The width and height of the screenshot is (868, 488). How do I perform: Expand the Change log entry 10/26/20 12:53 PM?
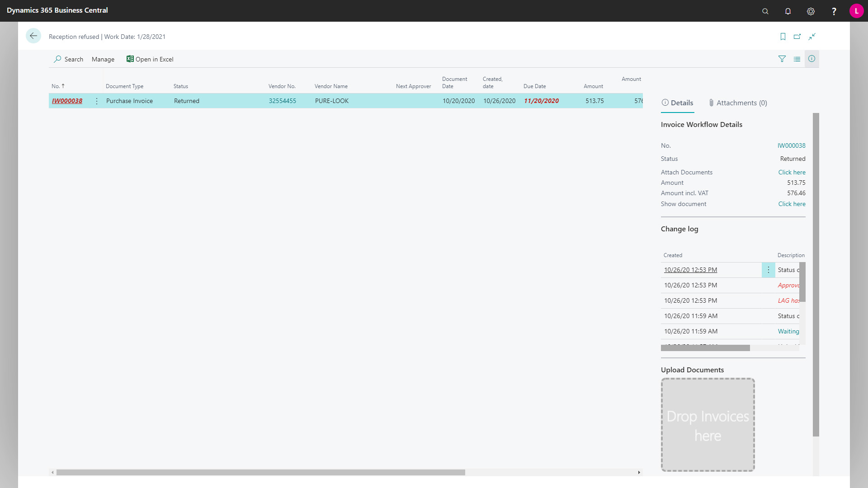tap(769, 269)
